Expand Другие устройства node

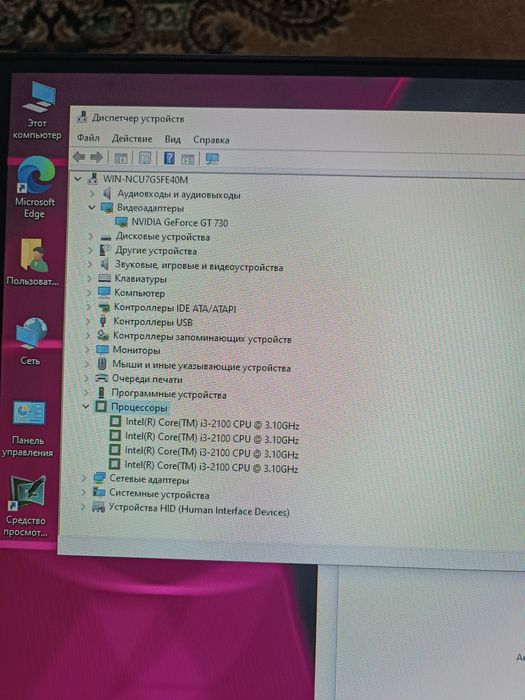[90, 250]
